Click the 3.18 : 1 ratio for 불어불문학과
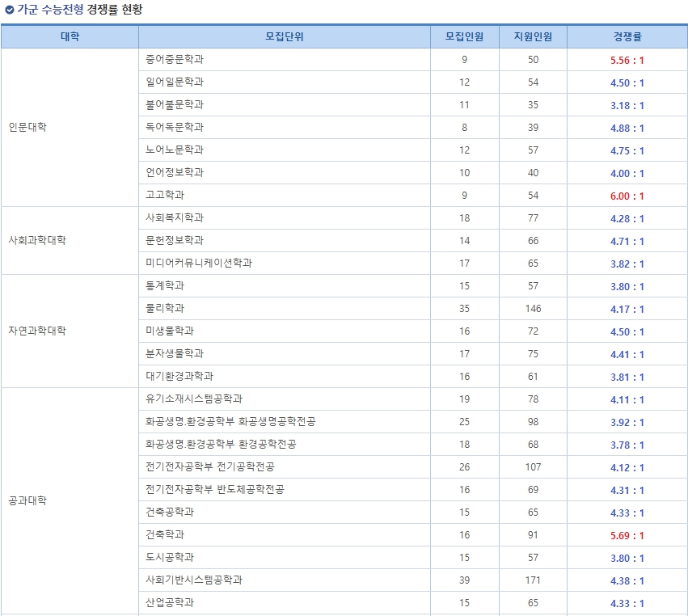This screenshot has width=688, height=616. click(x=627, y=106)
